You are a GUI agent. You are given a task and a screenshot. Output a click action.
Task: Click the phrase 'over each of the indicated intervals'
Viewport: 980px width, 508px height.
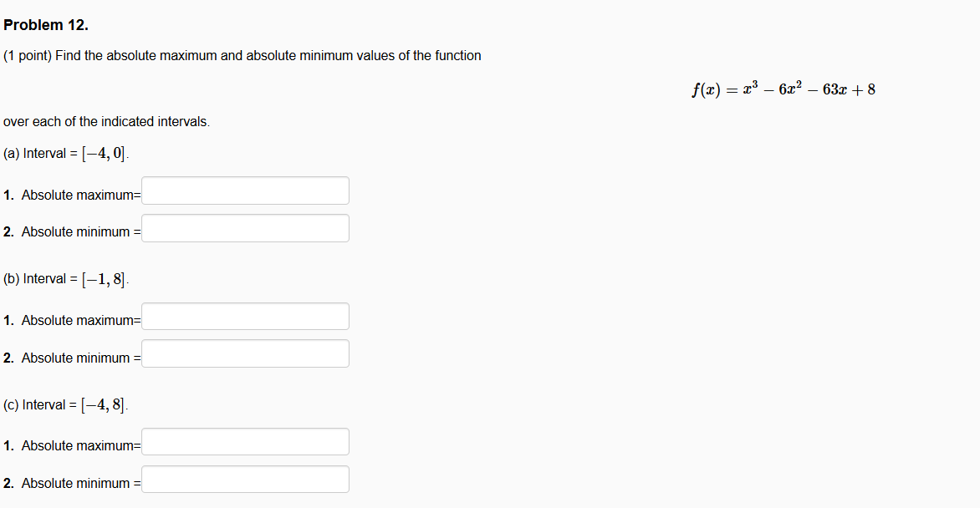[105, 121]
